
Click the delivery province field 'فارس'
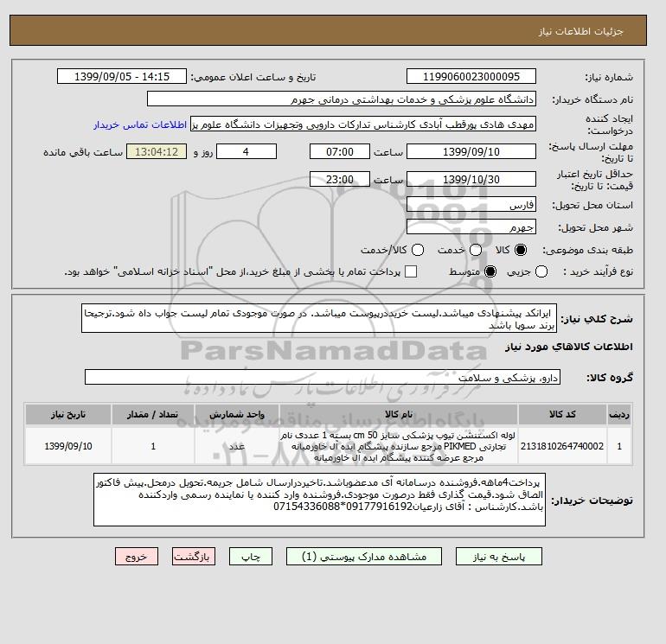tap(471, 205)
